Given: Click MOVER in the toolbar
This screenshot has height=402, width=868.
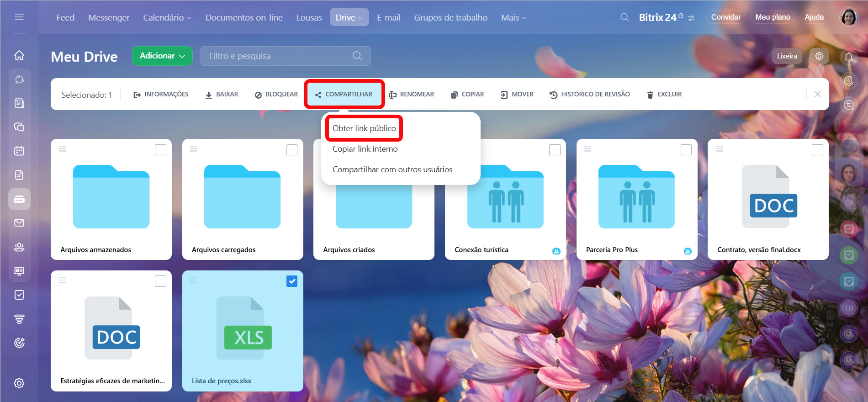Looking at the screenshot, I should pyautogui.click(x=517, y=94).
